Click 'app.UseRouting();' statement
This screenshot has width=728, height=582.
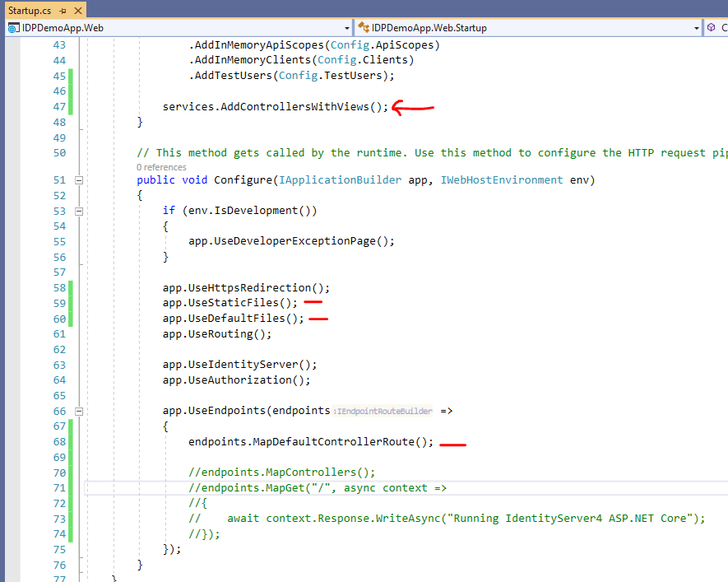217,334
